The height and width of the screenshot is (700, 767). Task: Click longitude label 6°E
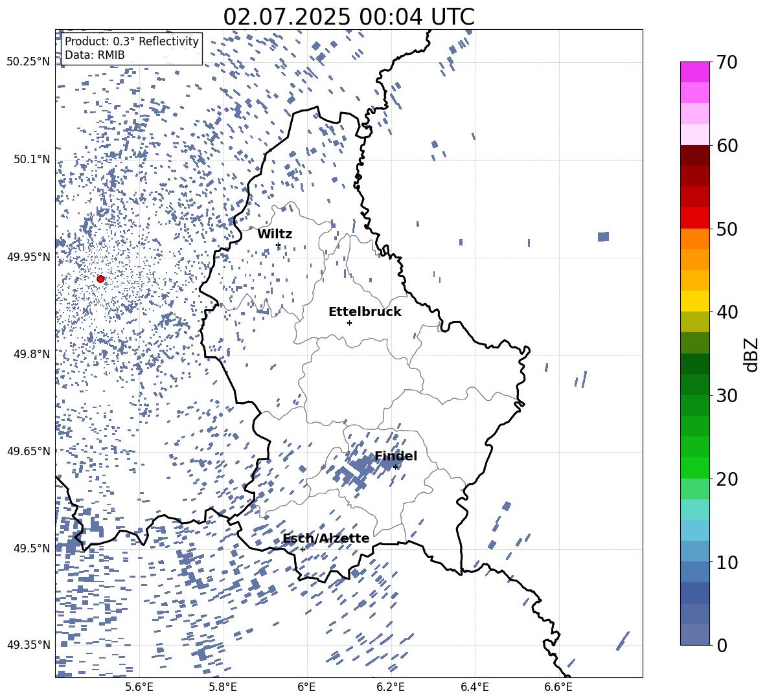[306, 687]
